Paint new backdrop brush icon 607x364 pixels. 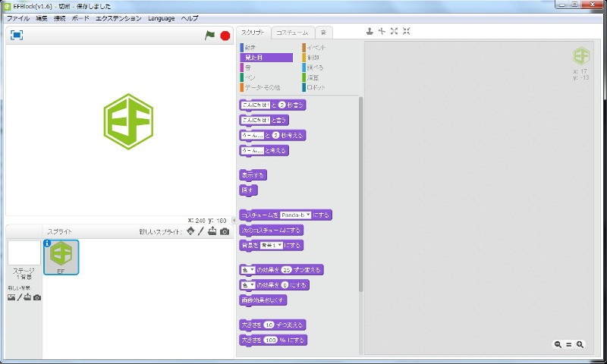pyautogui.click(x=20, y=297)
